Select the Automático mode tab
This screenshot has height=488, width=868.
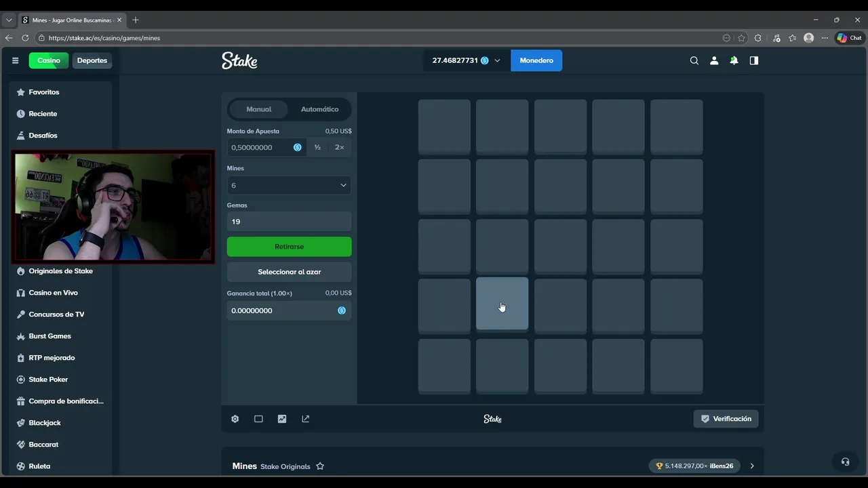click(319, 109)
